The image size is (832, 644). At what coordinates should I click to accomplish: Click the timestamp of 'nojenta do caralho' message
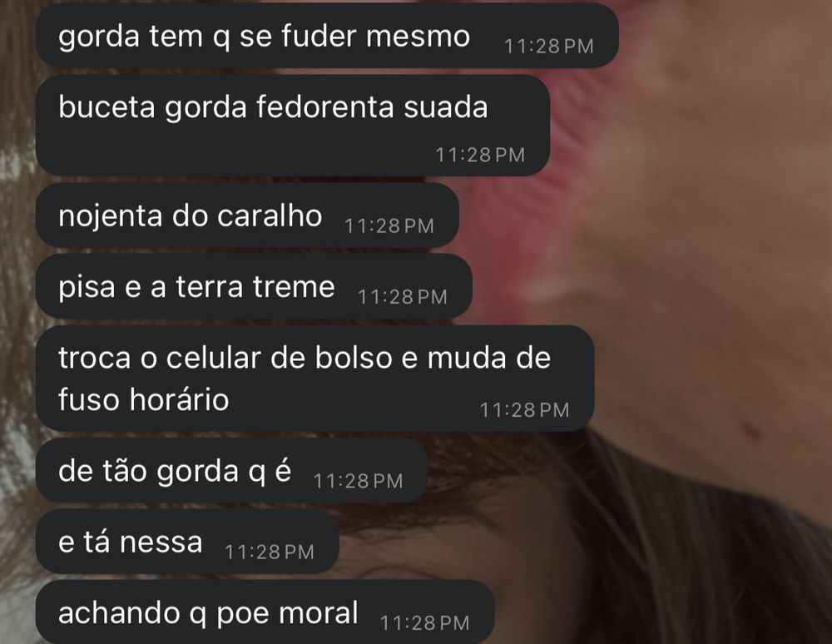pyautogui.click(x=389, y=226)
